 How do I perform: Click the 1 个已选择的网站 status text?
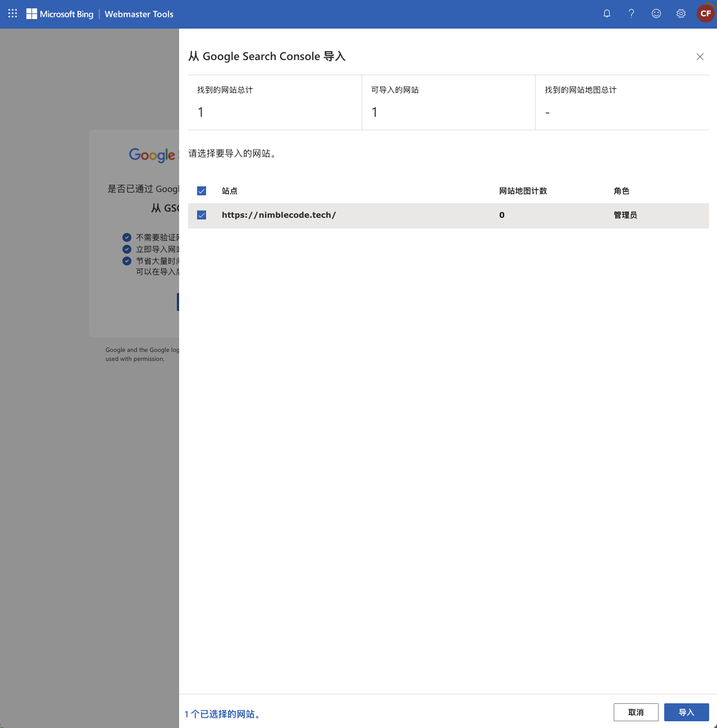(223, 714)
